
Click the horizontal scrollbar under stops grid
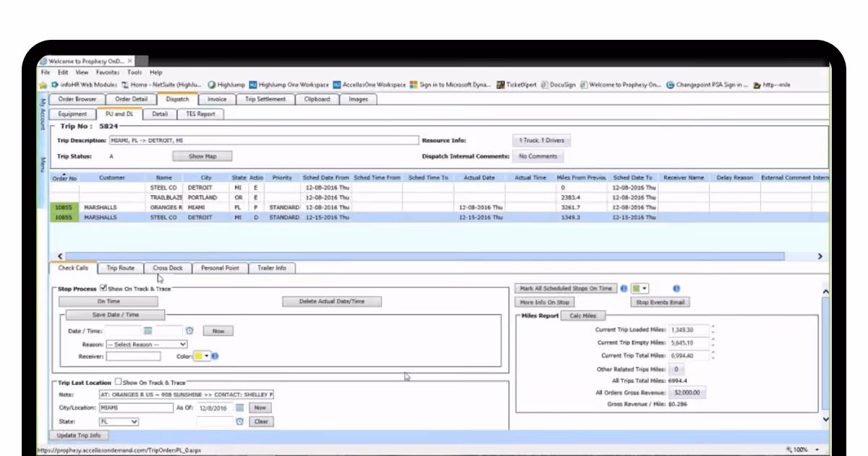click(x=424, y=256)
